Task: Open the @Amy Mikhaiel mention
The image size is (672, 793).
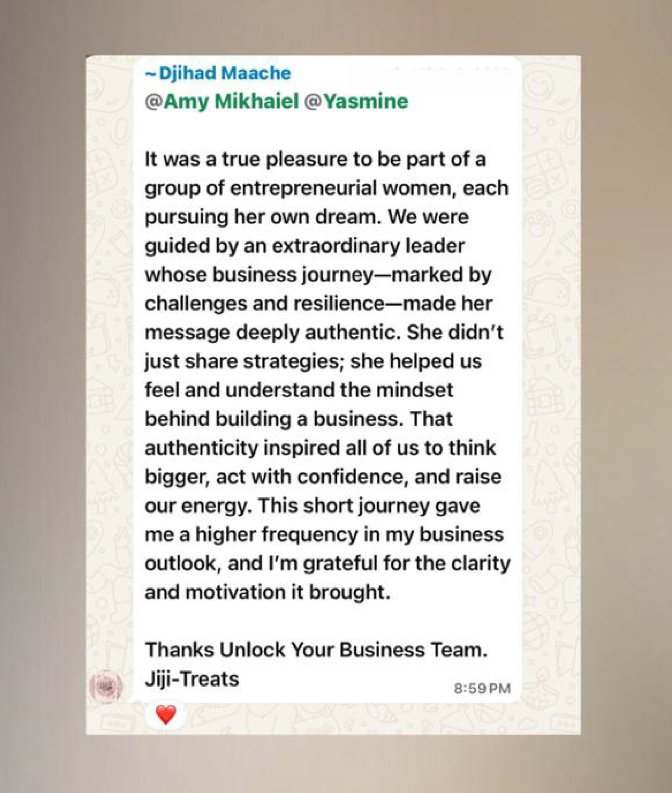Action: tap(222, 101)
